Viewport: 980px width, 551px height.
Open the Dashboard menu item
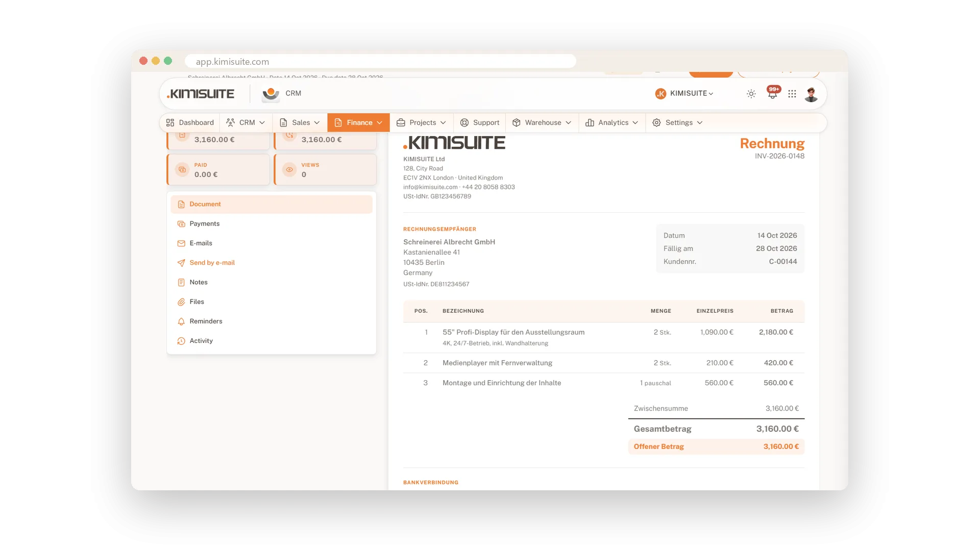point(190,122)
